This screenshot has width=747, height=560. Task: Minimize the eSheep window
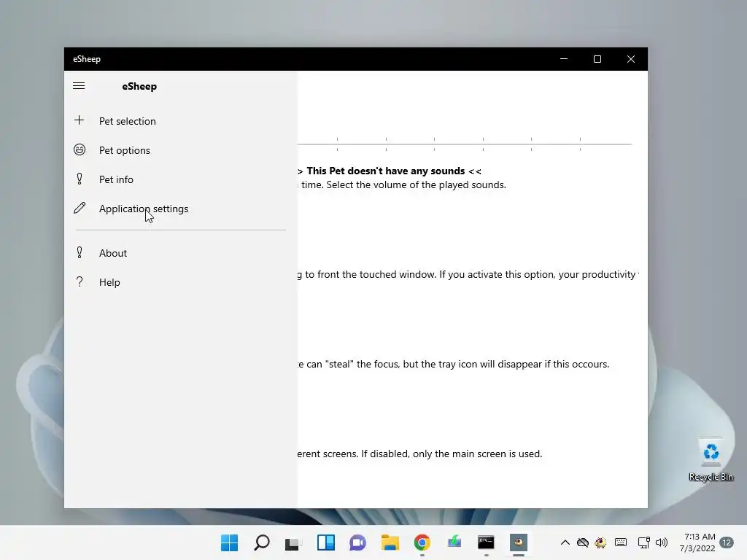564,59
